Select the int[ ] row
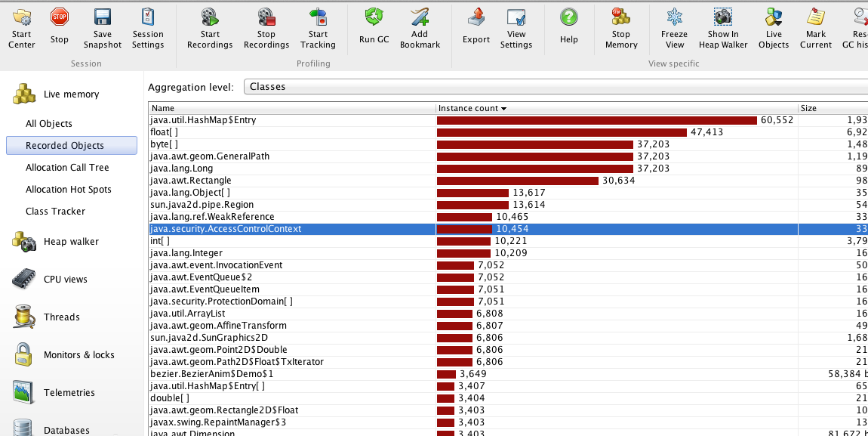 [508, 241]
